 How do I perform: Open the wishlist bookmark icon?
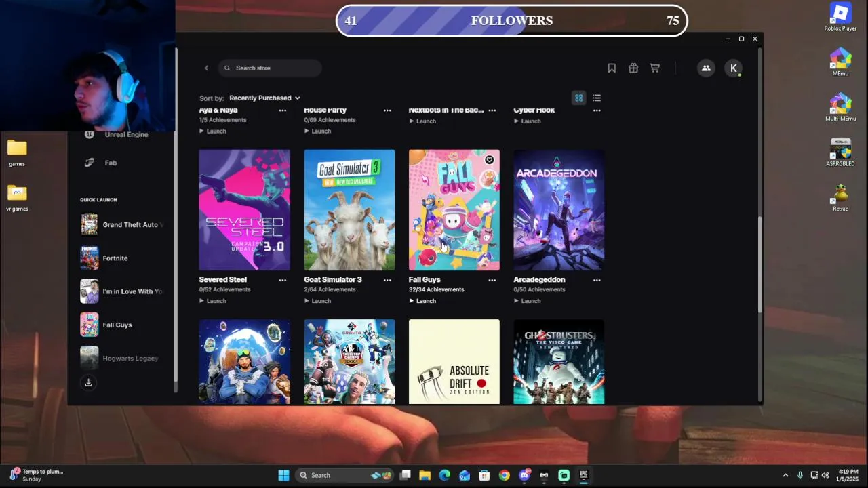pyautogui.click(x=612, y=68)
